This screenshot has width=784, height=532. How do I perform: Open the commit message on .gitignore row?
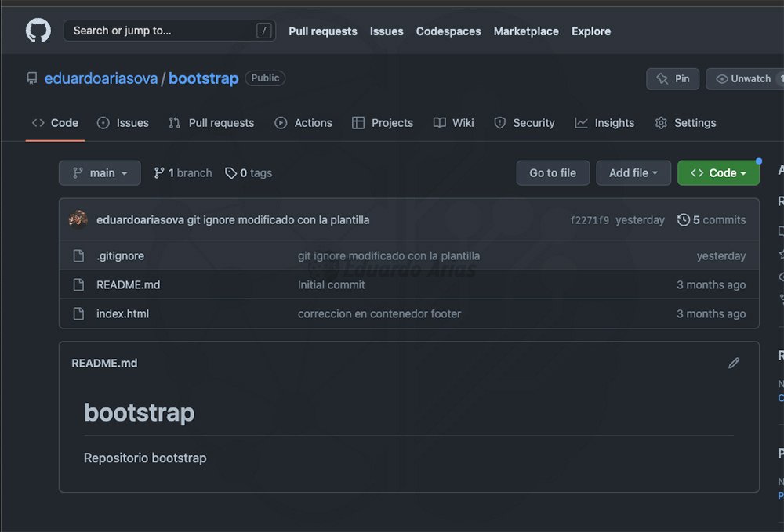389,255
